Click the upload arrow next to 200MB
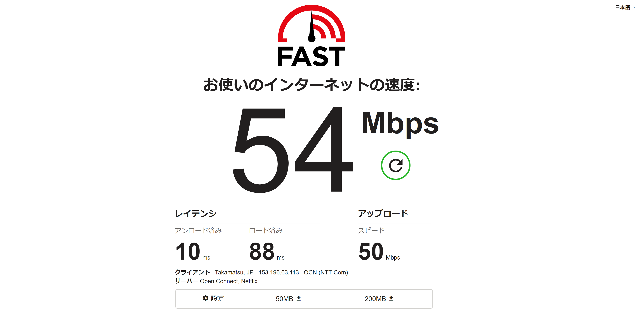 click(391, 298)
